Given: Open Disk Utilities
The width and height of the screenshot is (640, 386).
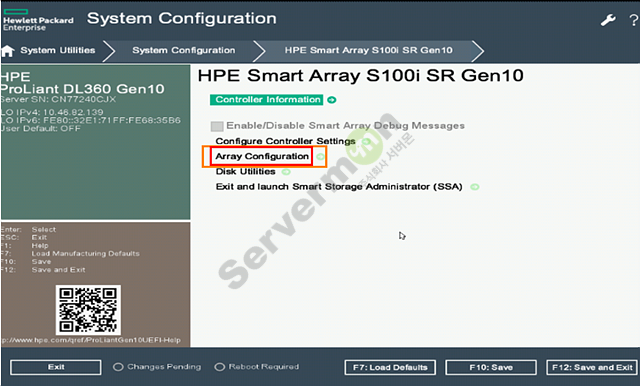Looking at the screenshot, I should click(x=245, y=171).
